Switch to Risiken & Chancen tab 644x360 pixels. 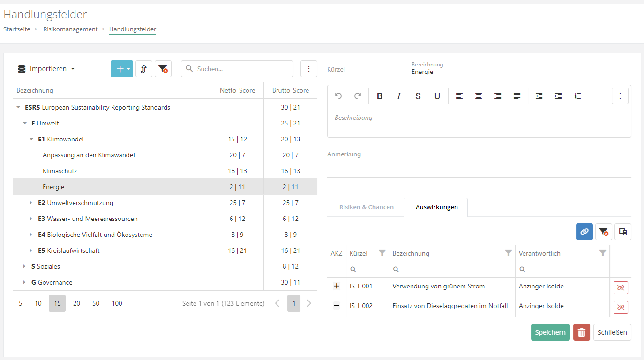(x=366, y=207)
